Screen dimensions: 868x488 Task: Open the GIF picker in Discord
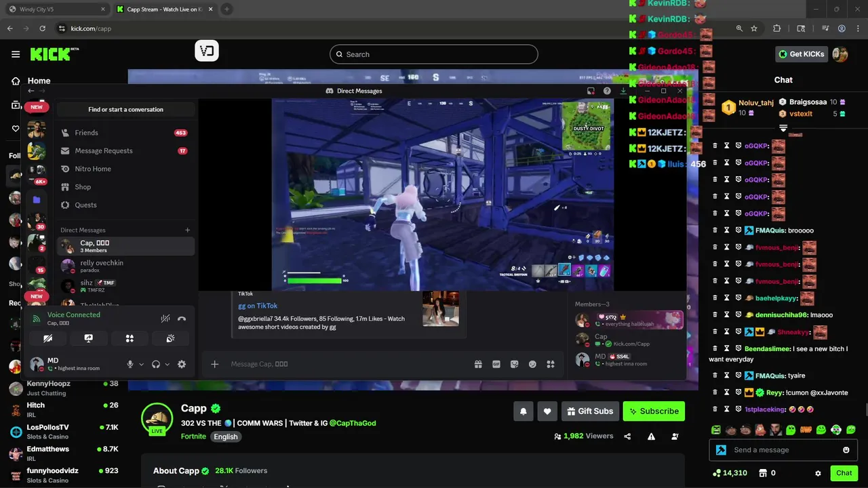pos(496,364)
